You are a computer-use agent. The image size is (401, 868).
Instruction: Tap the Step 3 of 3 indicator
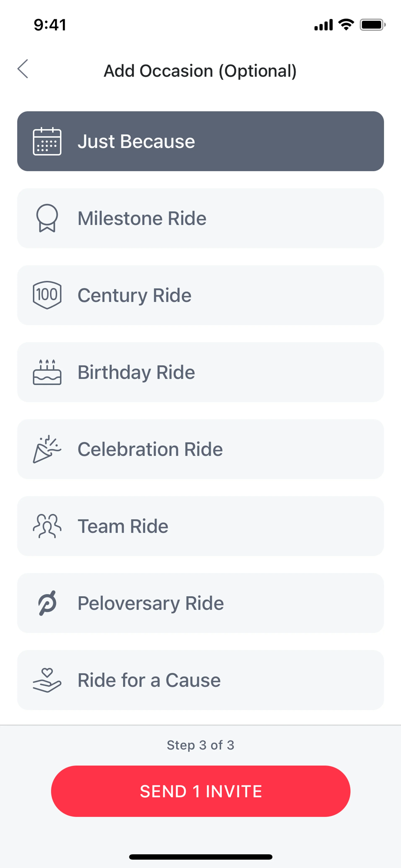(200, 745)
